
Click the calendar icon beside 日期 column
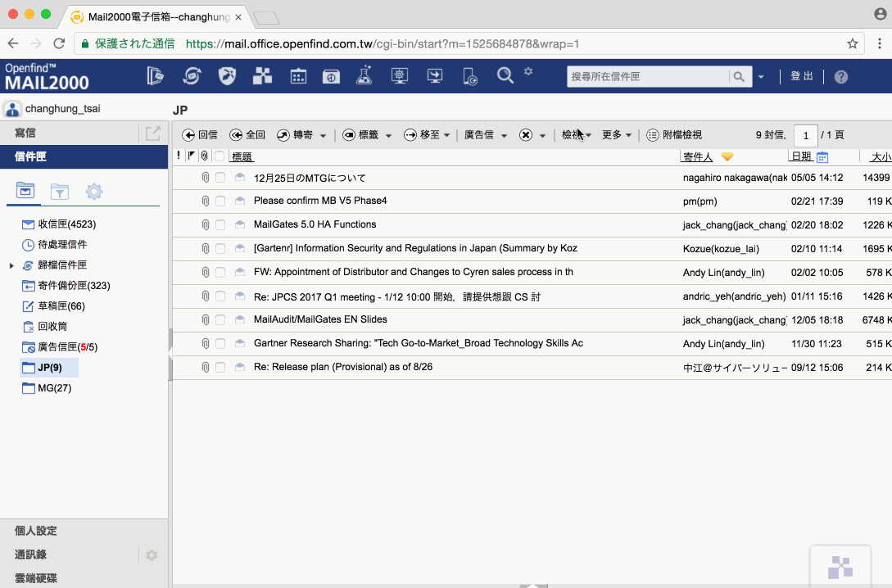822,157
